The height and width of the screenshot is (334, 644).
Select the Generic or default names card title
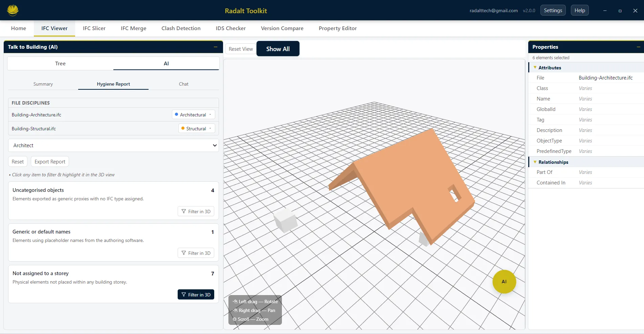[x=42, y=232]
